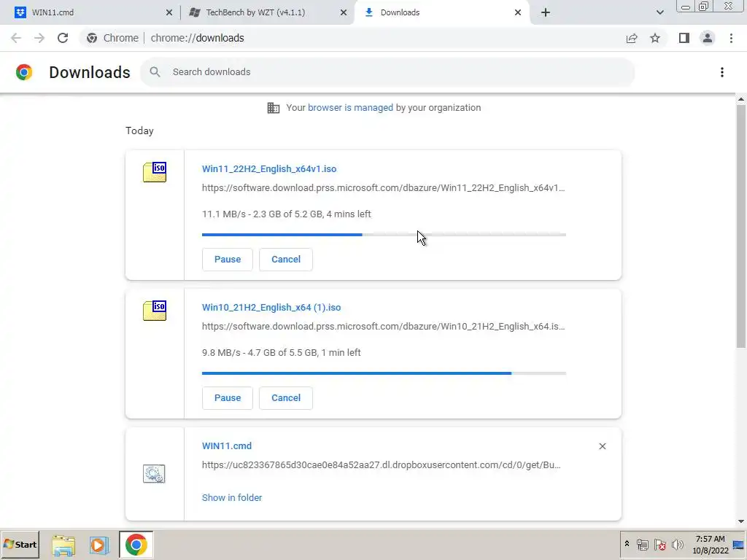Click the network tray icon

point(643,545)
